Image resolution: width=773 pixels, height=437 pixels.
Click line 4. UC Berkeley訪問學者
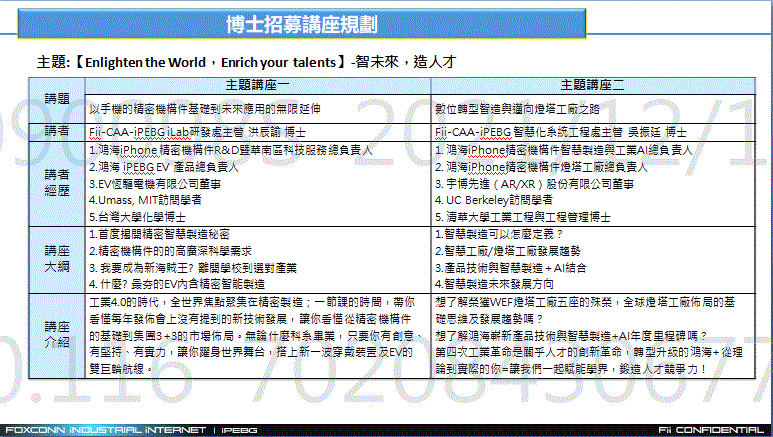[x=493, y=200]
